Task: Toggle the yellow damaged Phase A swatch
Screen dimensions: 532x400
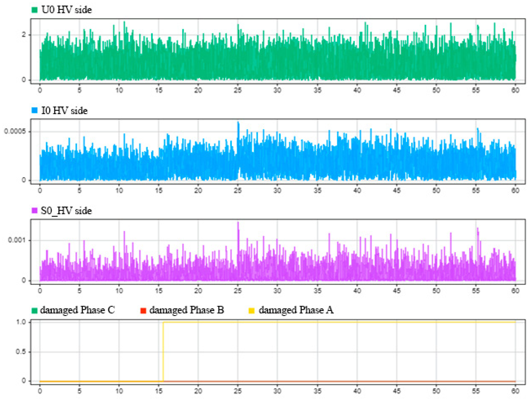Action: coord(251,311)
